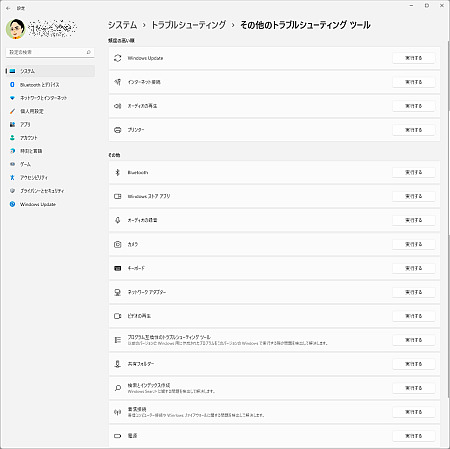
Task: Click the ネットワーク アダプター icon
Action: tap(118, 292)
